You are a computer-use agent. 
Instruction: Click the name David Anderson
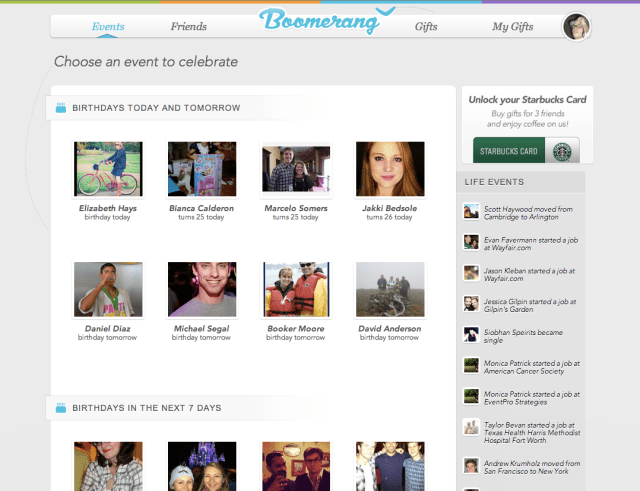(389, 329)
